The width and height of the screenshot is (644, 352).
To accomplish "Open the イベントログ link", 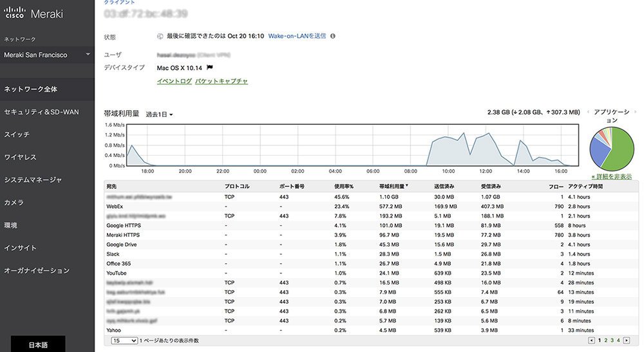I will click(x=174, y=81).
